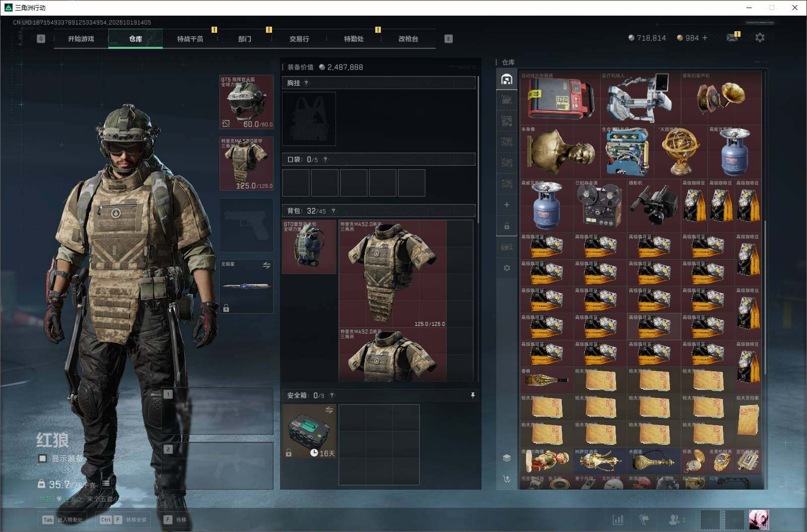
Task: Click the padlock icon in warehouse sidebar
Action: tap(507, 226)
